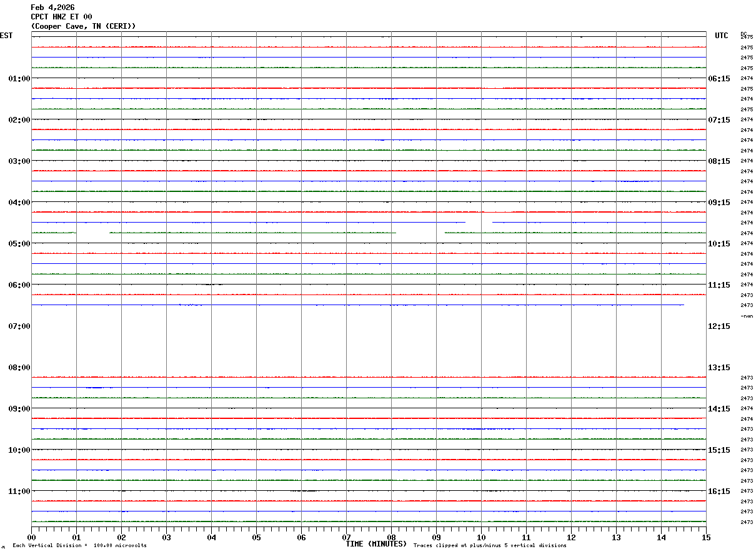Image resolution: width=756 pixels, height=554 pixels.
Task: Click minute tick label "02" on time axis
Action: [x=121, y=538]
